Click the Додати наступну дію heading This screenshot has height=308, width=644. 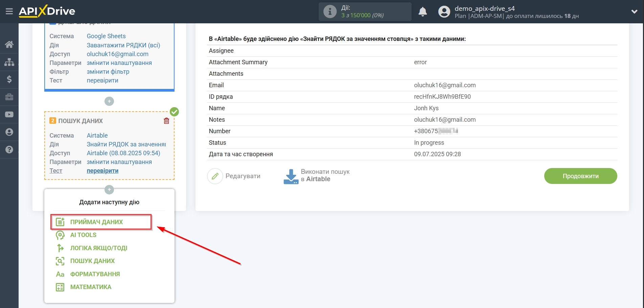click(109, 202)
